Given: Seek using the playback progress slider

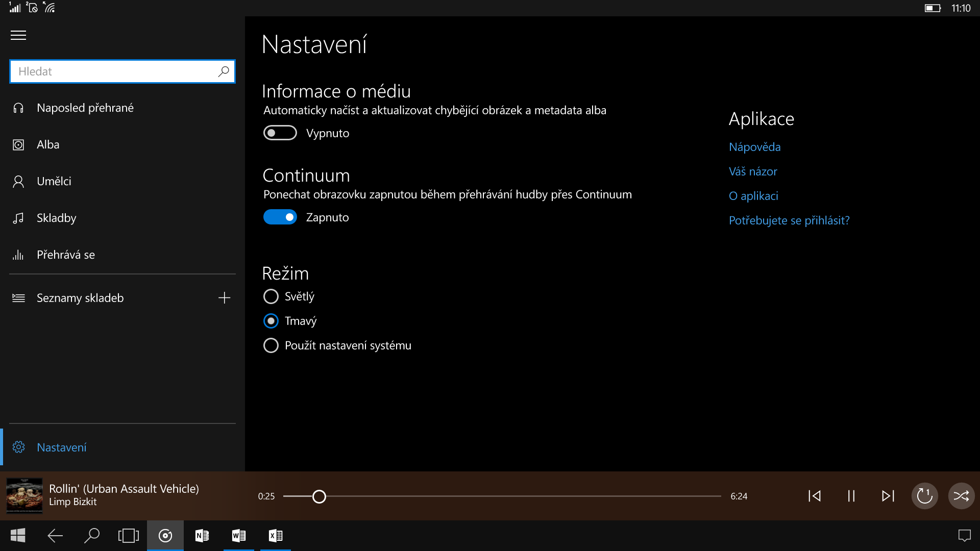Looking at the screenshot, I should click(x=319, y=495).
